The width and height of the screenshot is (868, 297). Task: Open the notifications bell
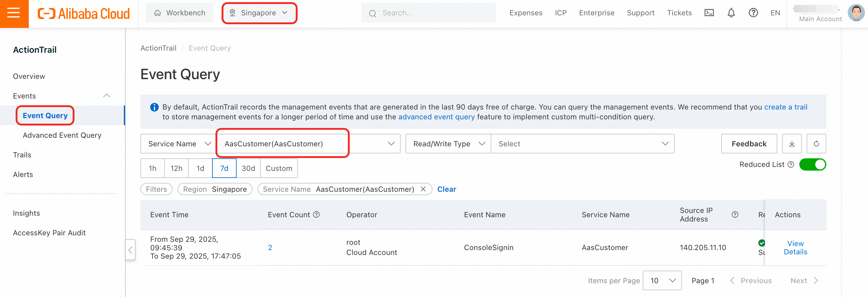[731, 13]
